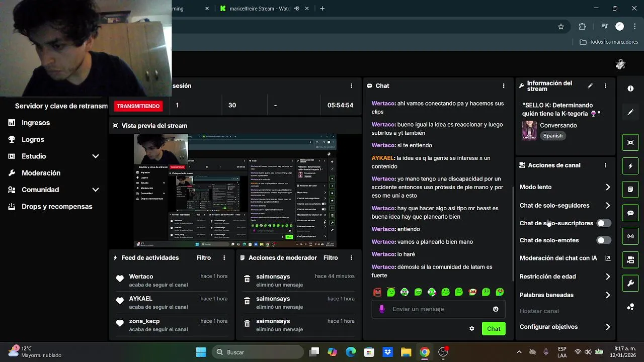Click the stream preview video thumbnail
The width and height of the screenshot is (644, 362).
coord(235,191)
